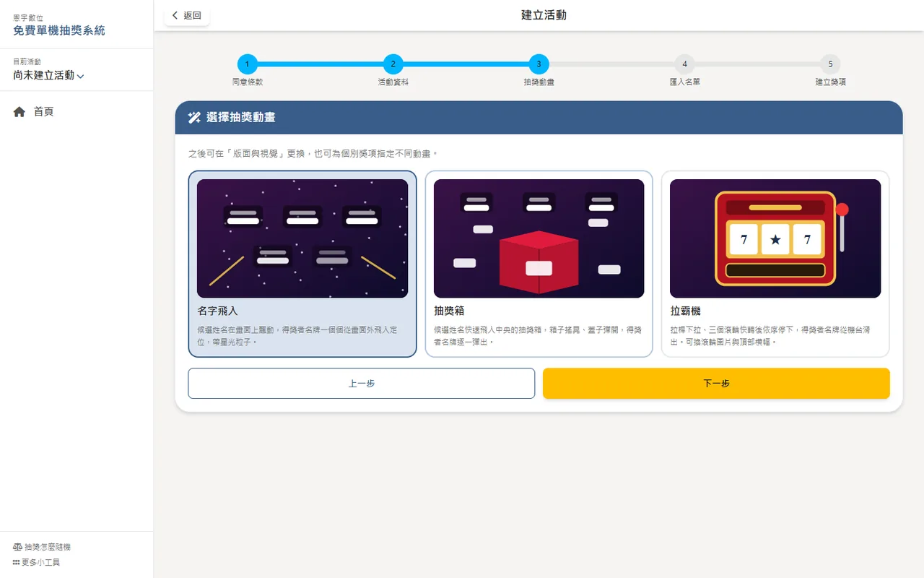Click the 抽獎箱 card title text
Viewport: 924px width, 578px height.
pos(449,311)
